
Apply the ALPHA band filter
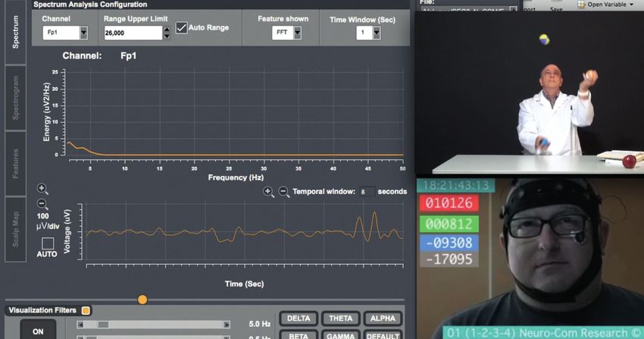[383, 319]
